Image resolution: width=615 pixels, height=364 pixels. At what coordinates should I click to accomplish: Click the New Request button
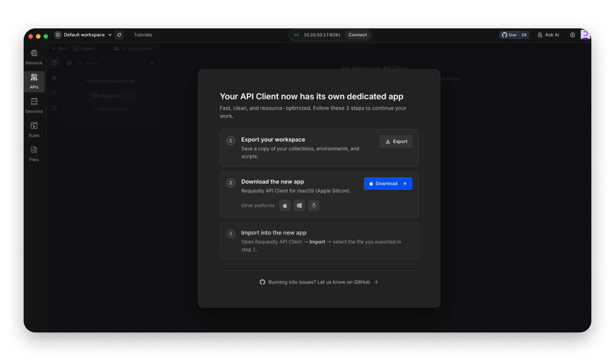click(106, 96)
